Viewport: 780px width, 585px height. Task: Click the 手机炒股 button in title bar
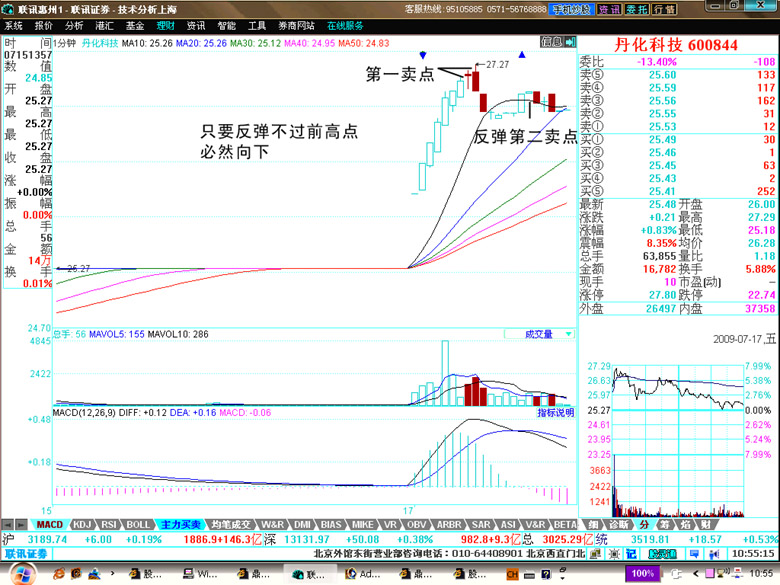(x=572, y=9)
